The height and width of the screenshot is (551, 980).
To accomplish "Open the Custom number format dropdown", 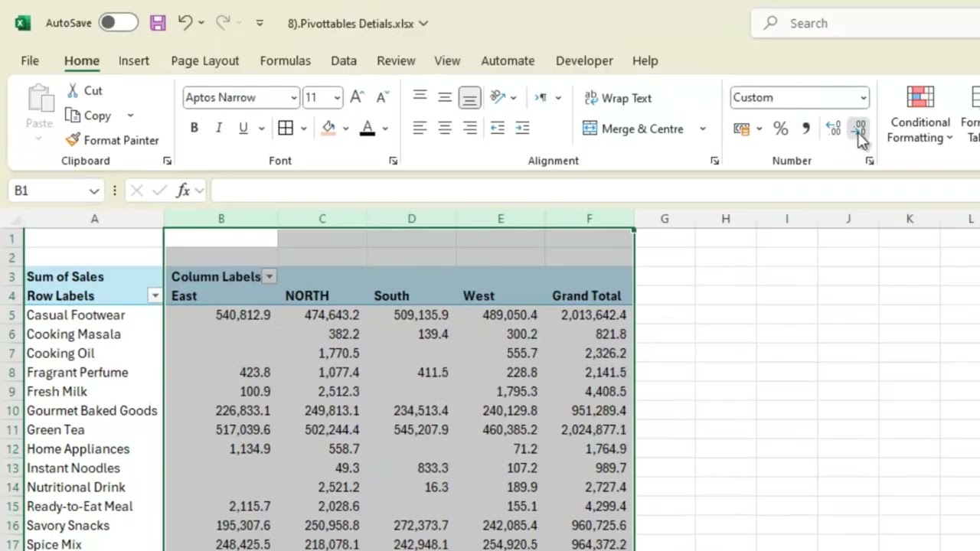I will [x=864, y=98].
